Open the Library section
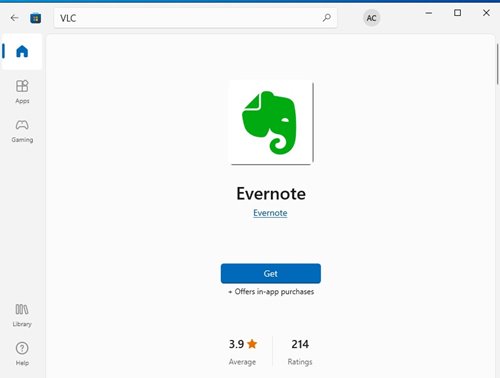Screen dimensions: 500x378 [22, 315]
